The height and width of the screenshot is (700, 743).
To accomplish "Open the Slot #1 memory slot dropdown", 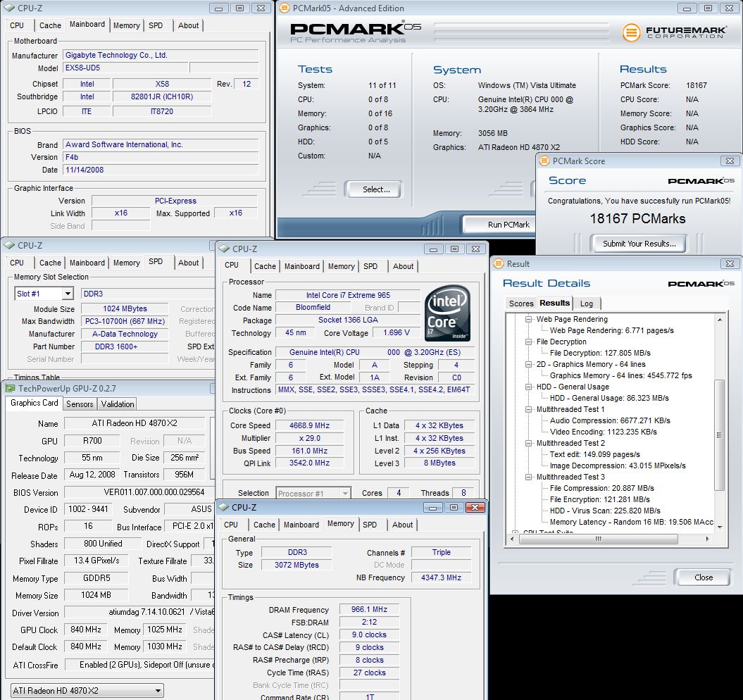I will [68, 294].
